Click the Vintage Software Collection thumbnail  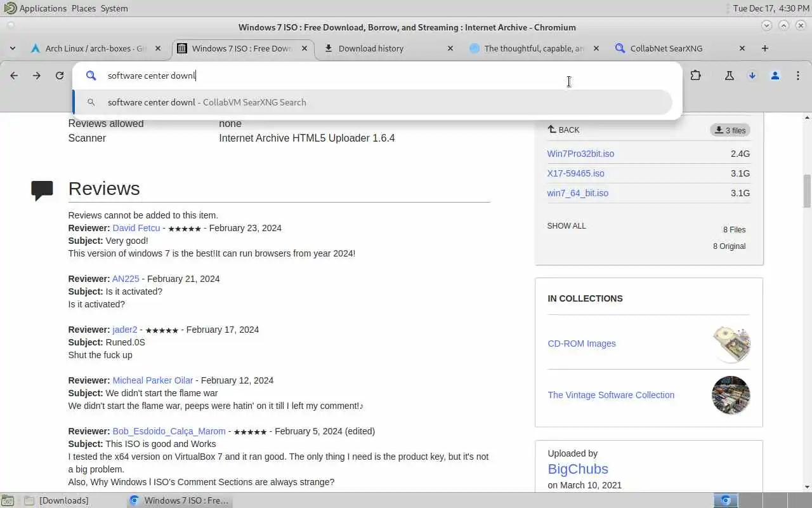click(x=731, y=395)
